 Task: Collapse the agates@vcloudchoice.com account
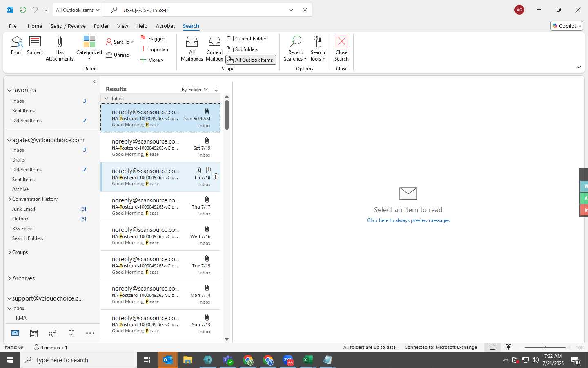click(9, 140)
